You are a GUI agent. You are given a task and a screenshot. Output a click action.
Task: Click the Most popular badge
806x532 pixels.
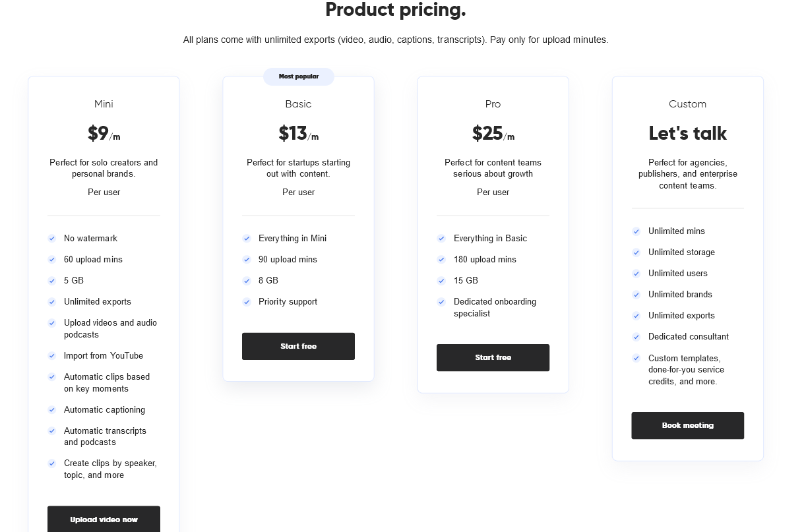point(299,76)
